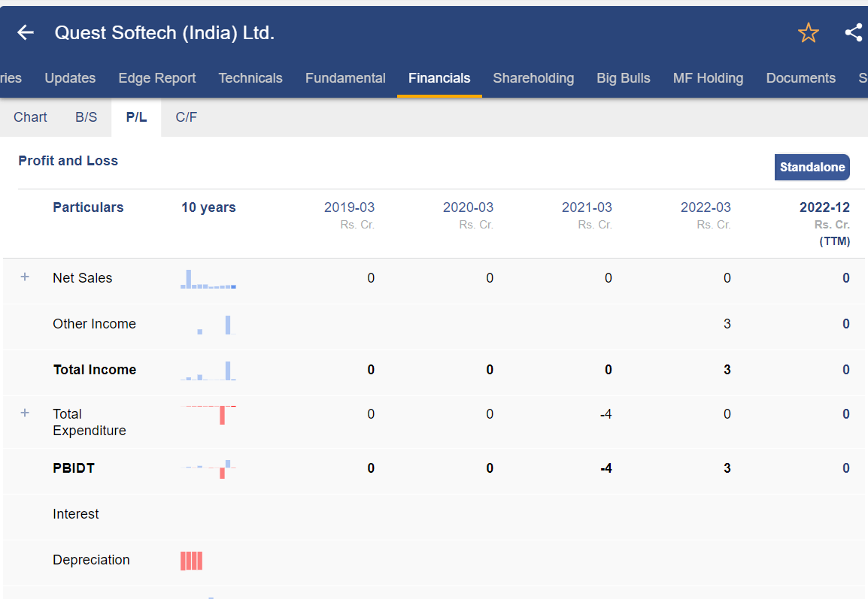The width and height of the screenshot is (868, 599).
Task: Click Other Income value 3 for 2022-03
Action: [x=727, y=324]
